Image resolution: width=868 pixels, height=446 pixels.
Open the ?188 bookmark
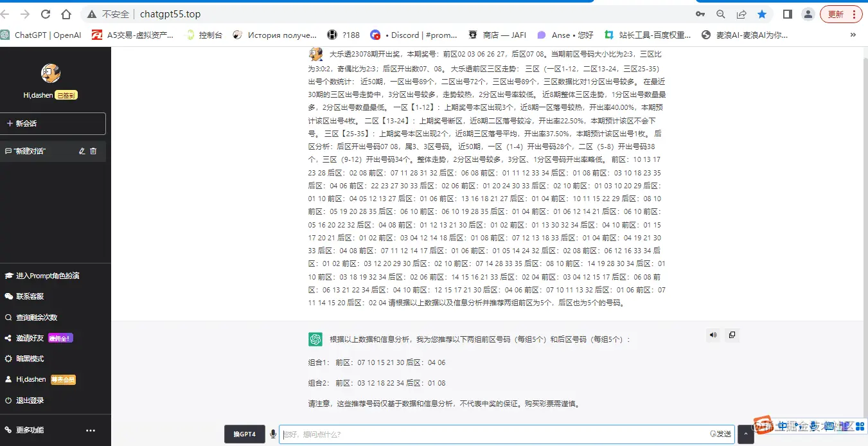pos(344,35)
